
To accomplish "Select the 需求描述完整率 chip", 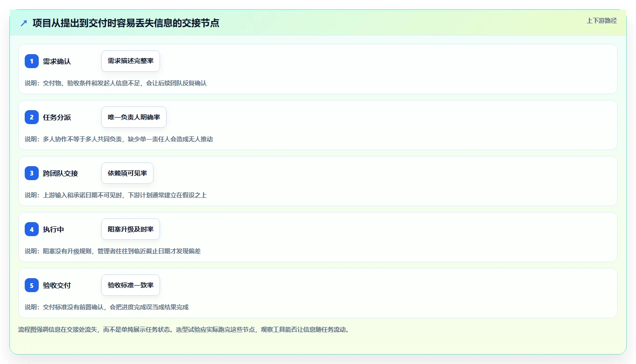I will 131,61.
